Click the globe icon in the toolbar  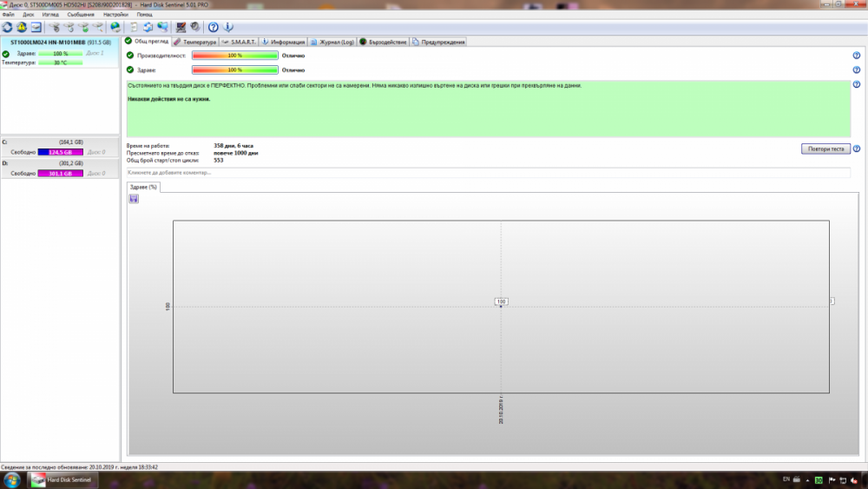[x=115, y=27]
